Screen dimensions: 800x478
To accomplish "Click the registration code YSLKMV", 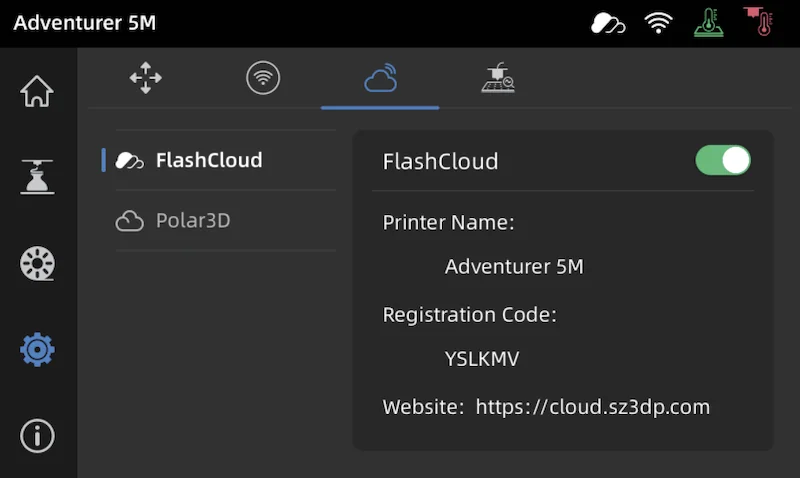I will [x=482, y=359].
